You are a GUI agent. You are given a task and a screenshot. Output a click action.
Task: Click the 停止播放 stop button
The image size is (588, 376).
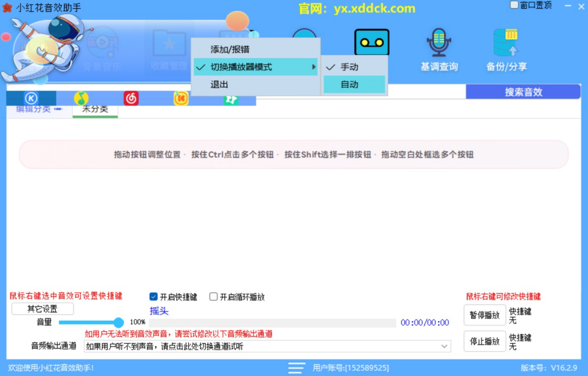pos(484,341)
